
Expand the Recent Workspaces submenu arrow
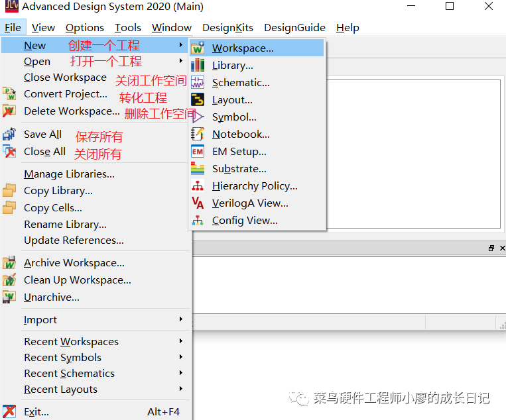point(181,341)
